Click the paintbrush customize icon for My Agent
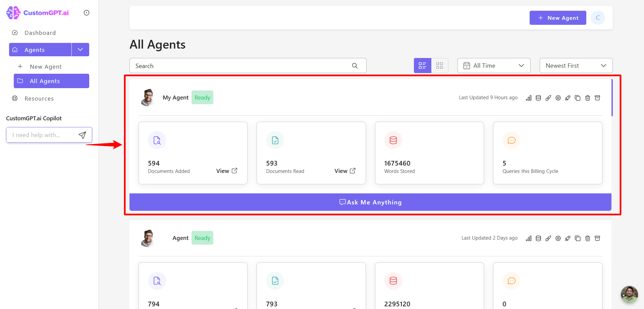 548,98
